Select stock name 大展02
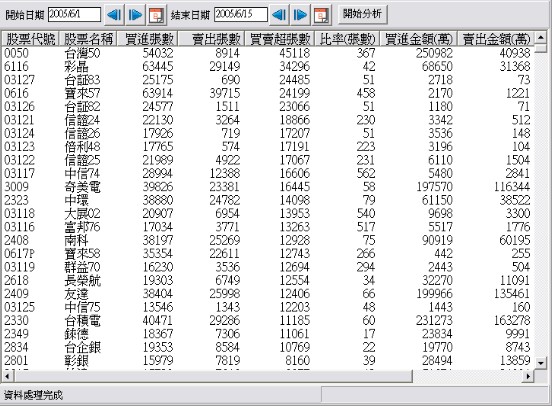Viewport: 552px width, 406px height. coord(82,214)
